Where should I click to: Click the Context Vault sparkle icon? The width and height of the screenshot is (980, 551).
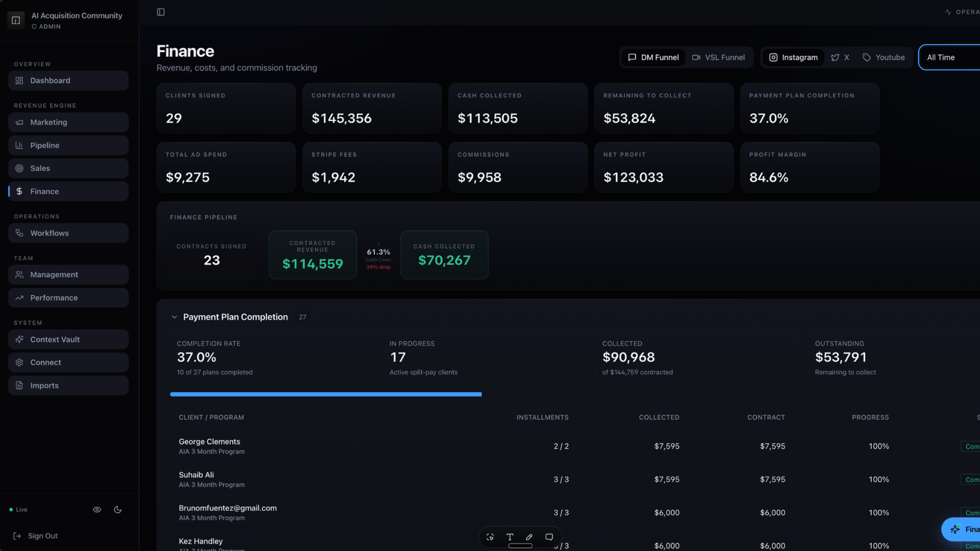point(19,339)
